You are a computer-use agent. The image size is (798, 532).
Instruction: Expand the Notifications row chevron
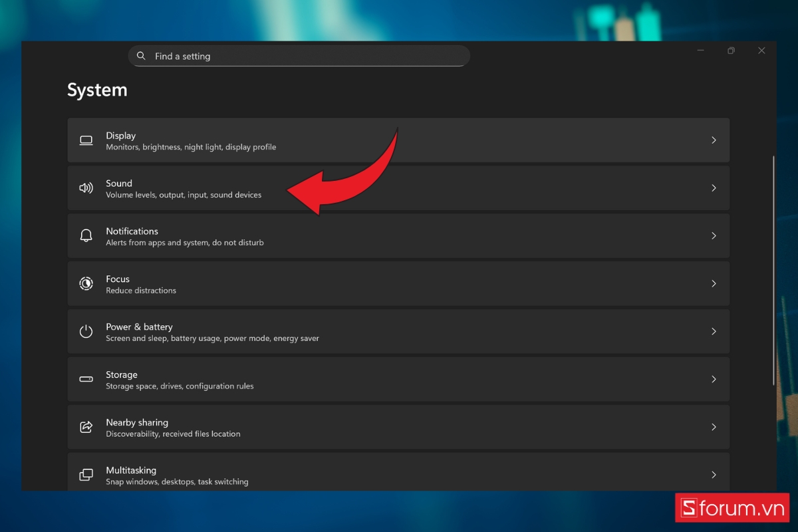714,236
